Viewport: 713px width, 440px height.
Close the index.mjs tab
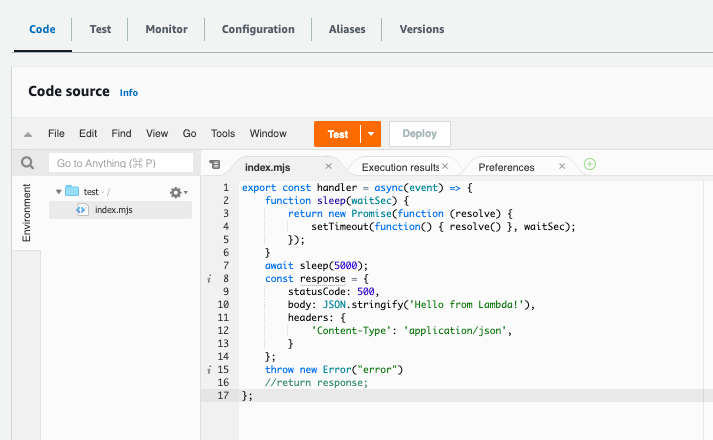pos(328,166)
